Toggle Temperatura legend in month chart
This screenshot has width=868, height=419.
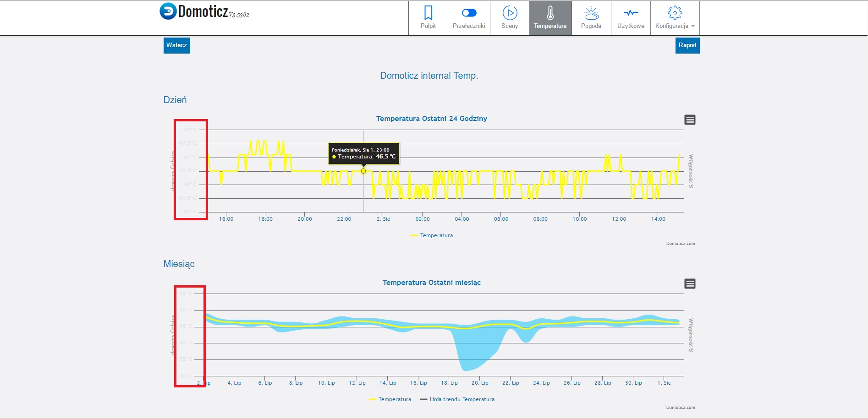(390, 399)
